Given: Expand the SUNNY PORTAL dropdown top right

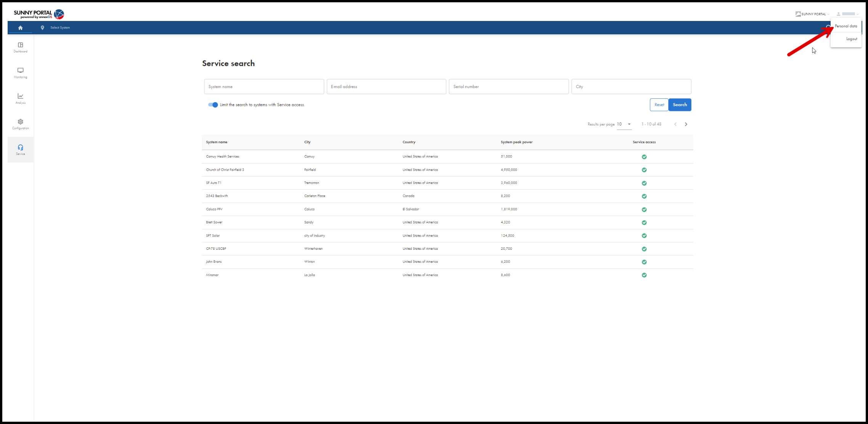Looking at the screenshot, I should 812,14.
